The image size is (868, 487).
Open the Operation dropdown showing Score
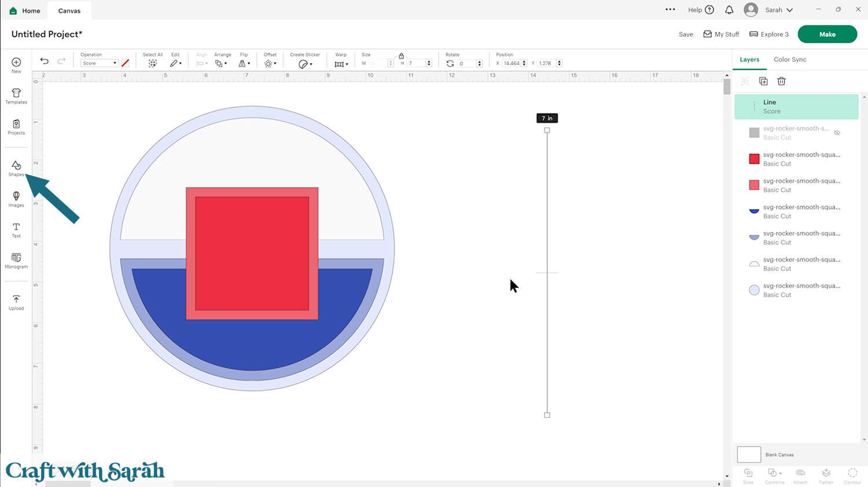pos(99,63)
